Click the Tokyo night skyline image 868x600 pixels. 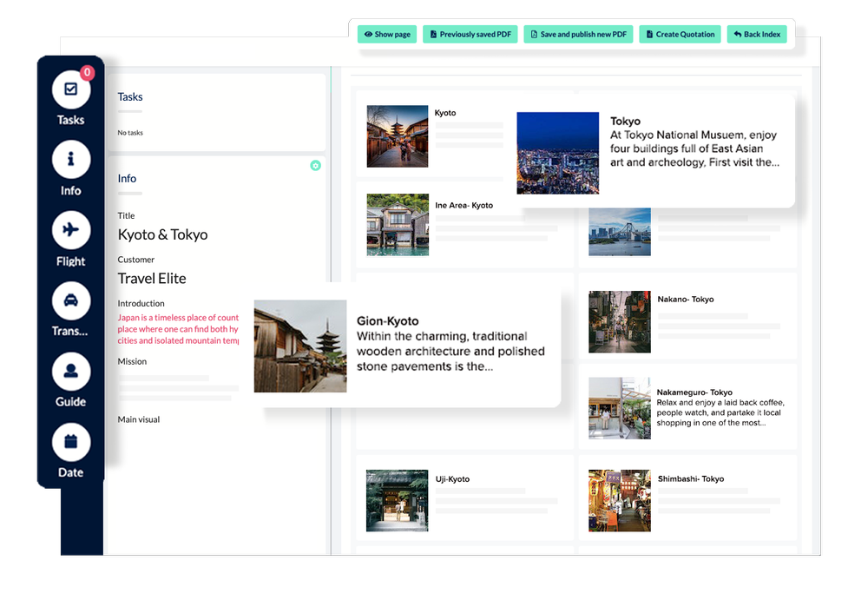(x=557, y=154)
